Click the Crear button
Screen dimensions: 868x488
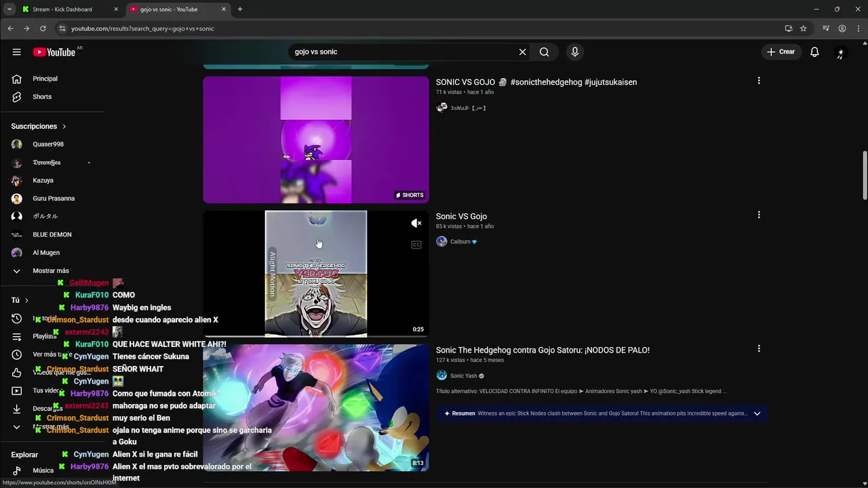(781, 52)
